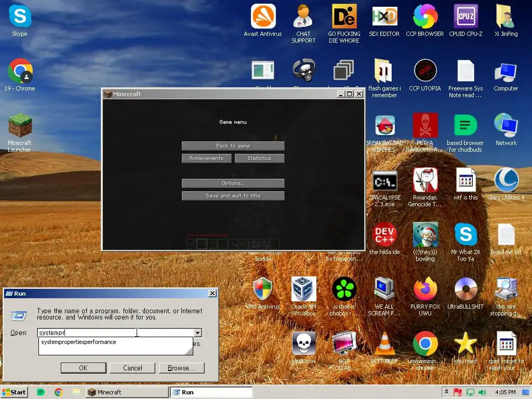
Task: Open Avast Antivirus desktop icon
Action: click(263, 21)
